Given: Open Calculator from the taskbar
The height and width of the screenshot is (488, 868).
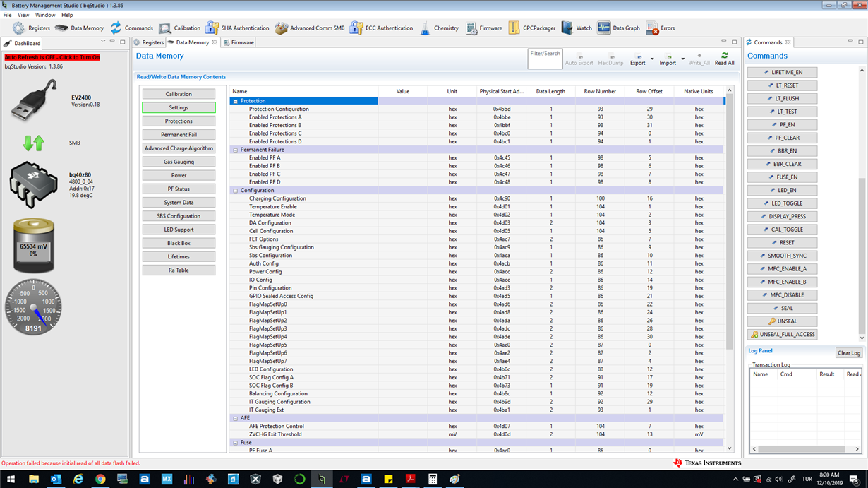Looking at the screenshot, I should (433, 479).
